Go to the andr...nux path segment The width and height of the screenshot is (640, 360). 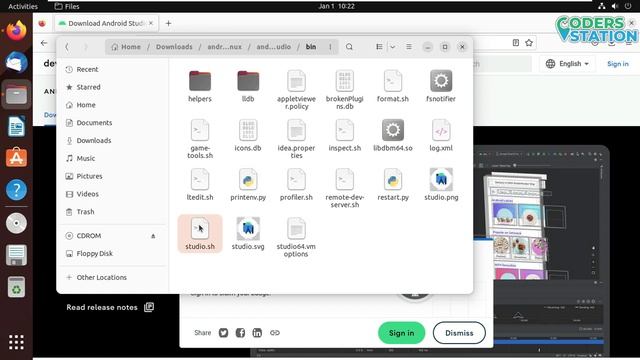pyautogui.click(x=224, y=47)
